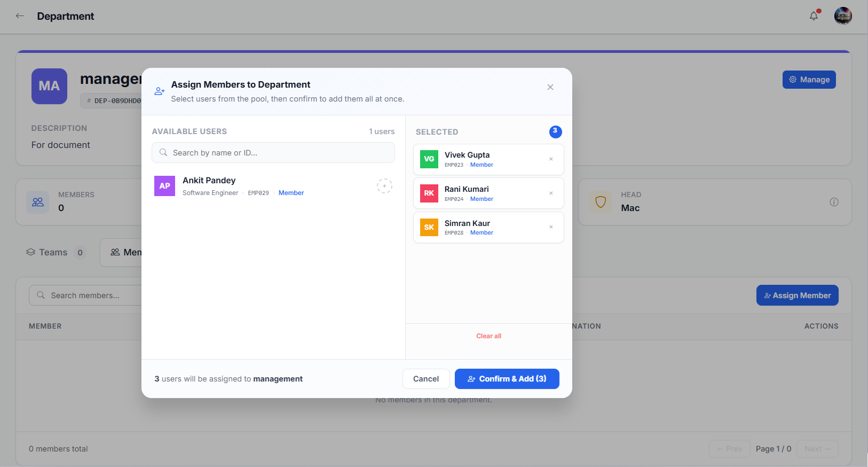868x467 pixels.
Task: Click the RK avatar for Rani Kumari
Action: pos(429,193)
